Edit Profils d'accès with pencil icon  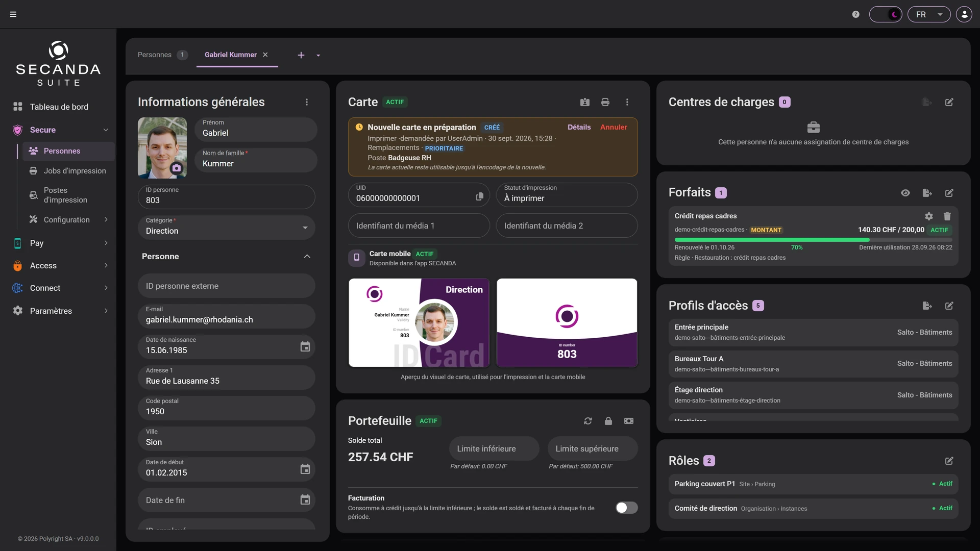pos(949,306)
